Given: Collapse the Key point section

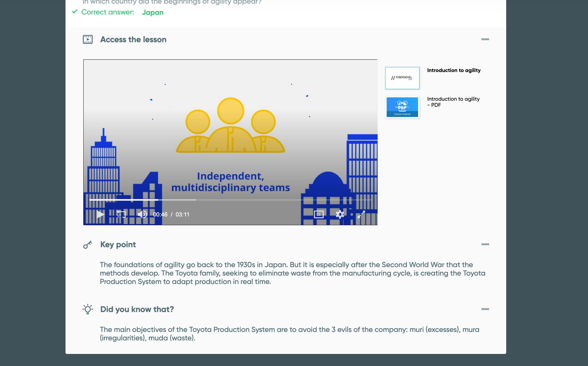Looking at the screenshot, I should coord(485,244).
